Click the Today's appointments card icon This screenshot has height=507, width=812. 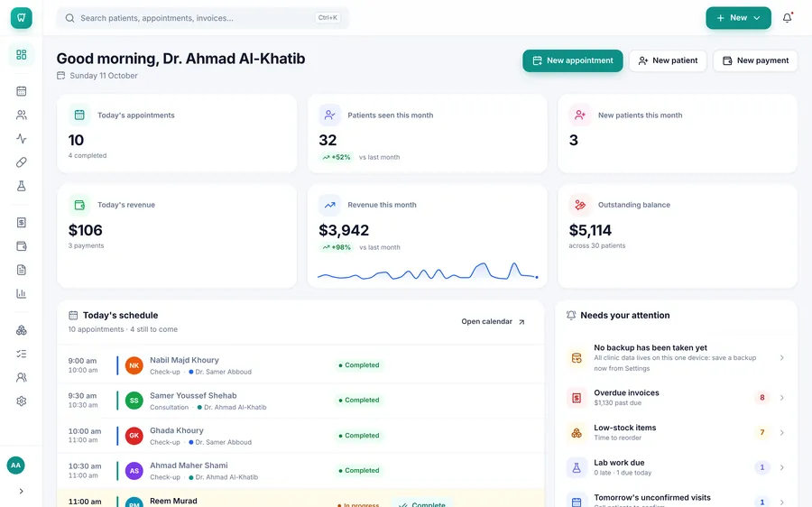click(79, 115)
